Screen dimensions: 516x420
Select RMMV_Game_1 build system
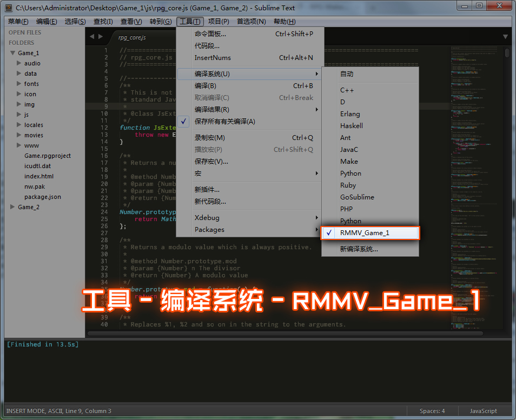pos(370,233)
